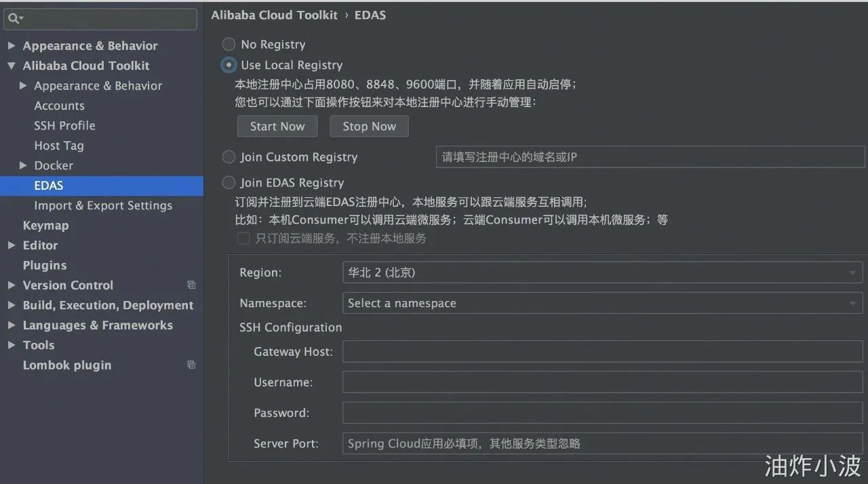The image size is (868, 484).
Task: Click the copy icon beside Lombok plugin
Action: pyautogui.click(x=191, y=365)
